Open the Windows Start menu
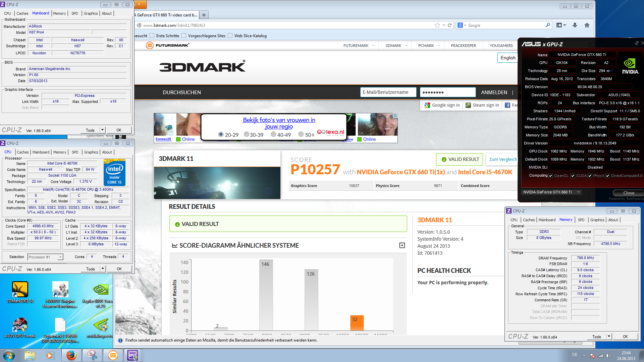This screenshot has width=644, height=362. point(9,355)
